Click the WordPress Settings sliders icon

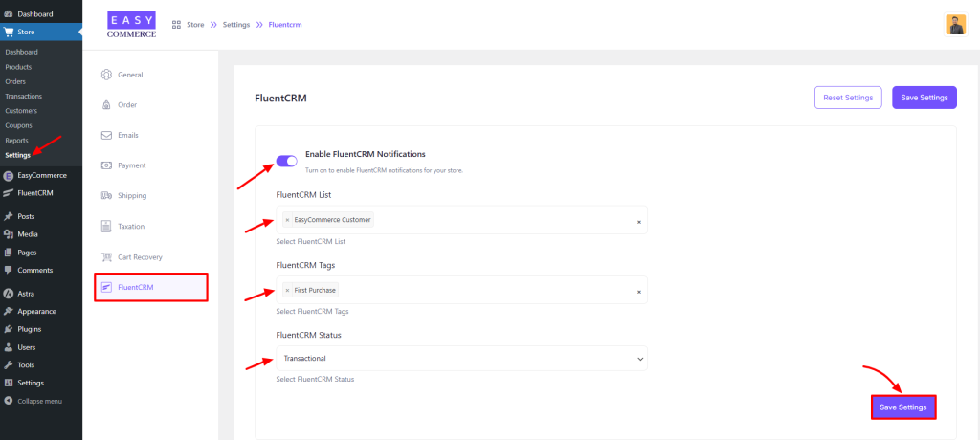point(9,383)
